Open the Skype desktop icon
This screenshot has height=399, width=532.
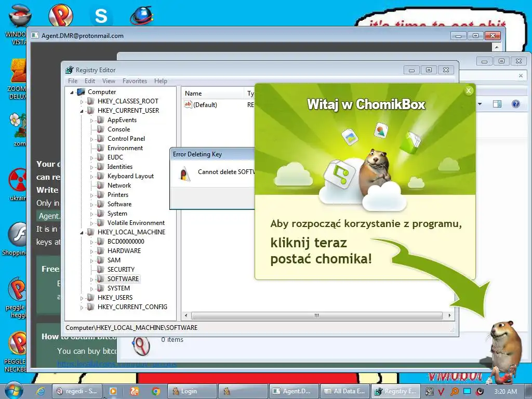click(x=101, y=16)
